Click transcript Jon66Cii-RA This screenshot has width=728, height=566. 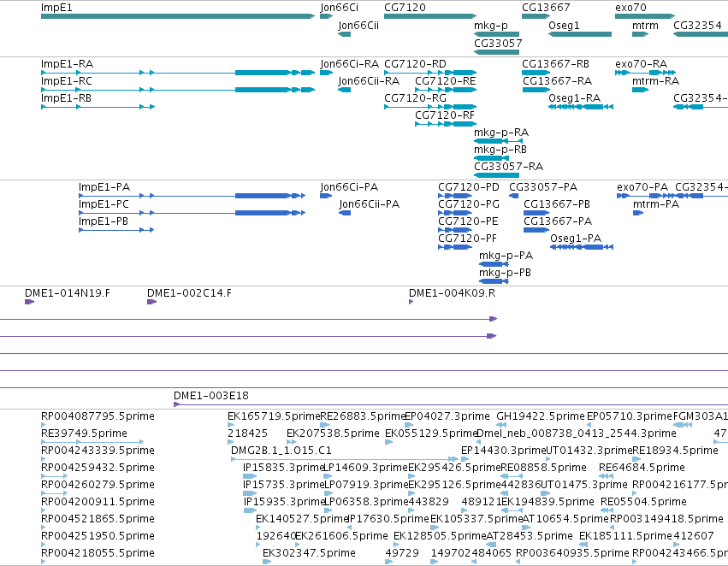345,90
